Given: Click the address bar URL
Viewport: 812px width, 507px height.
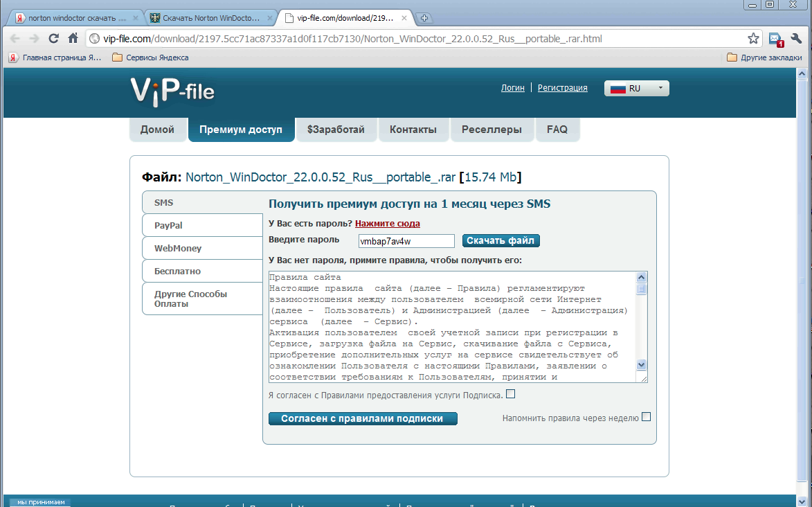Looking at the screenshot, I should [x=352, y=39].
